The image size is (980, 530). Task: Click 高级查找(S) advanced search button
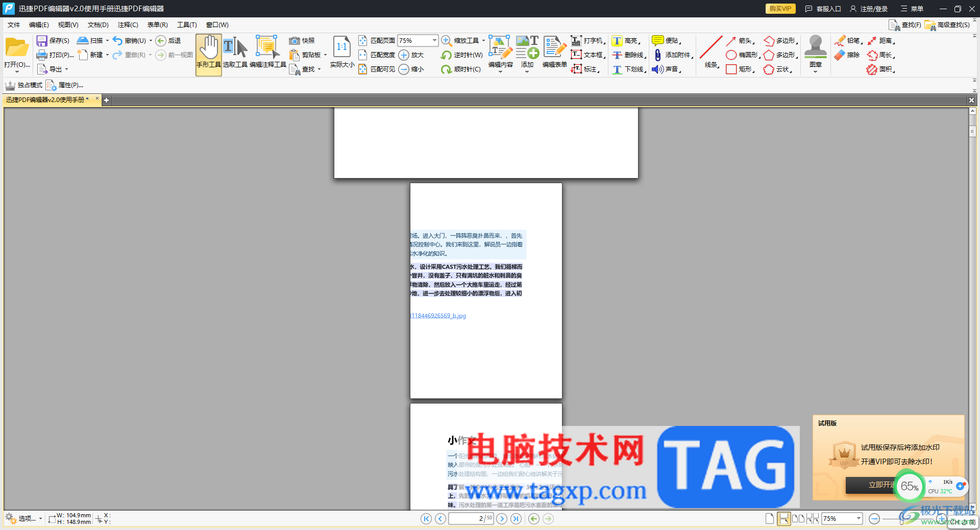947,25
